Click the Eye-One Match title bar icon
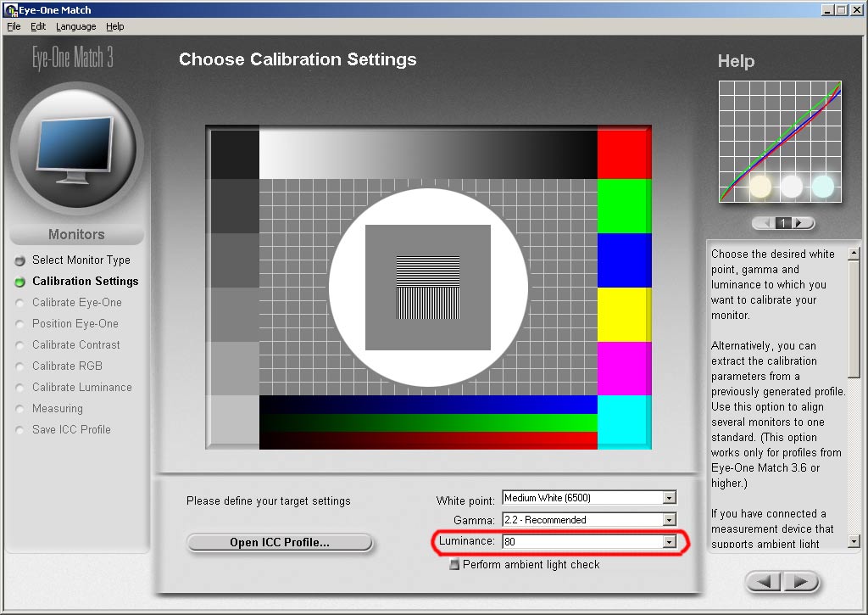Image resolution: width=868 pixels, height=615 pixels. [10, 10]
